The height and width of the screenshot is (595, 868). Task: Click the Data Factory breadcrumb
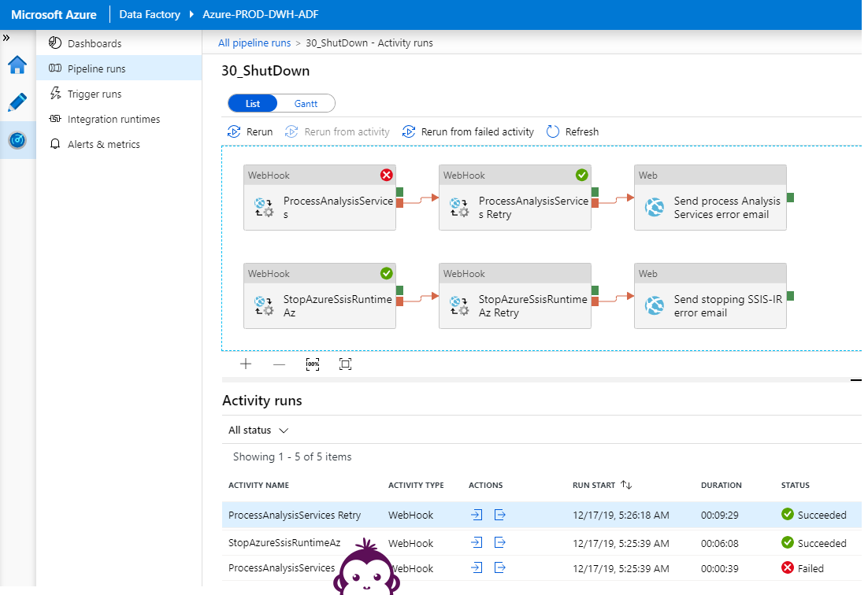pyautogui.click(x=150, y=14)
